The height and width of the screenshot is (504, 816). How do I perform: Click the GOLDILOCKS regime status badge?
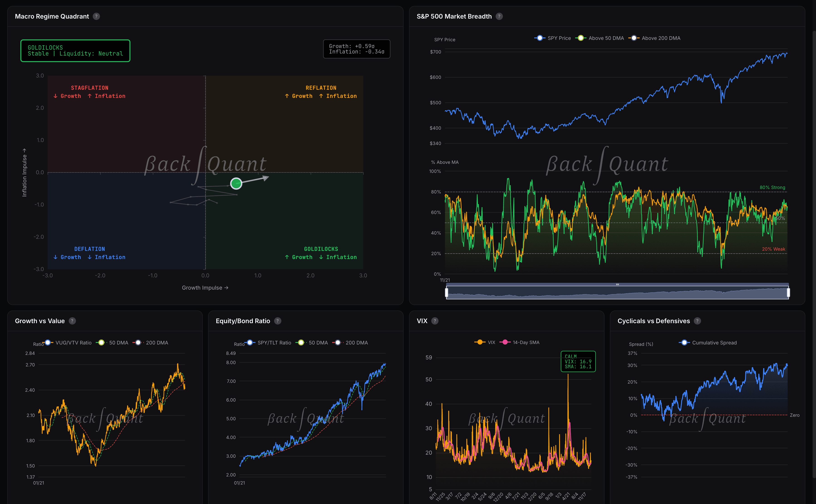[x=75, y=51]
